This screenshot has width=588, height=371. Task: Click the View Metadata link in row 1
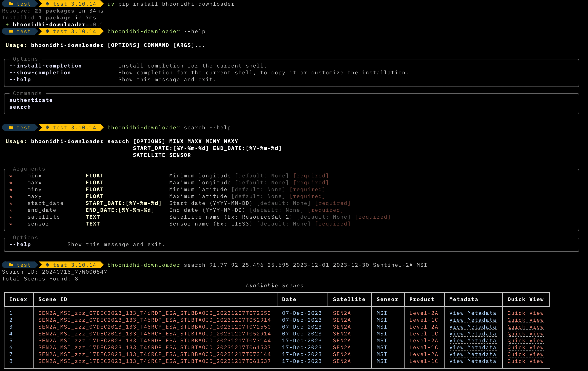point(473,313)
